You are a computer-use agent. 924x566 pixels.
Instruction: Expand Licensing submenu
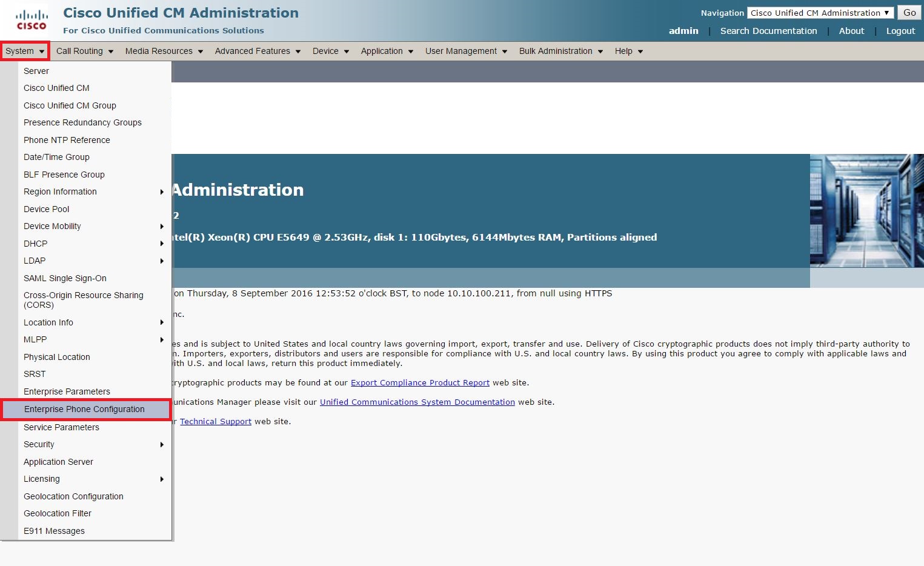pyautogui.click(x=95, y=479)
